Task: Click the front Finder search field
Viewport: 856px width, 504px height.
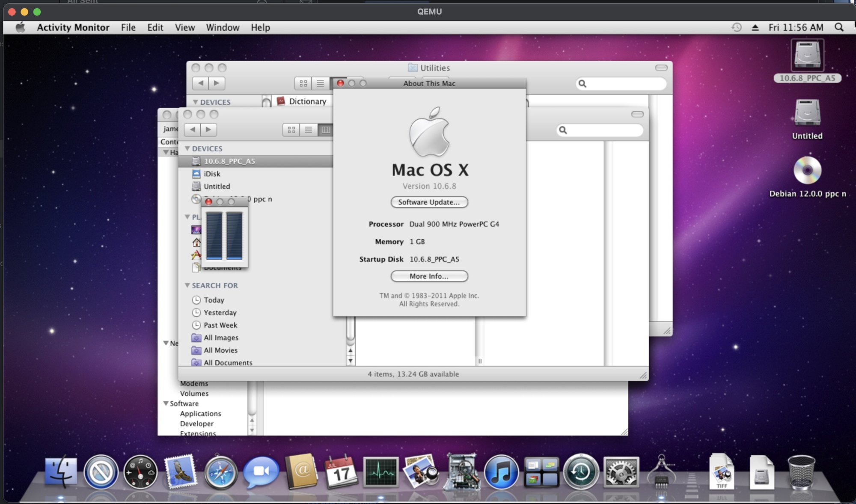Action: click(603, 130)
